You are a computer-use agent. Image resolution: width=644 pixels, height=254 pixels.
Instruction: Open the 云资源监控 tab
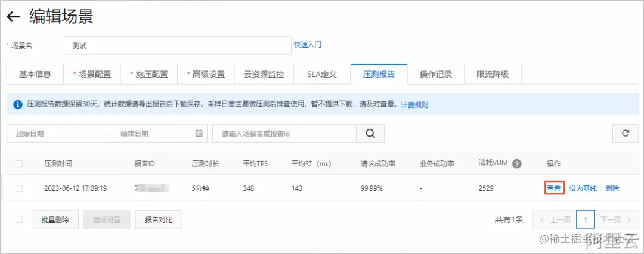[x=265, y=75]
